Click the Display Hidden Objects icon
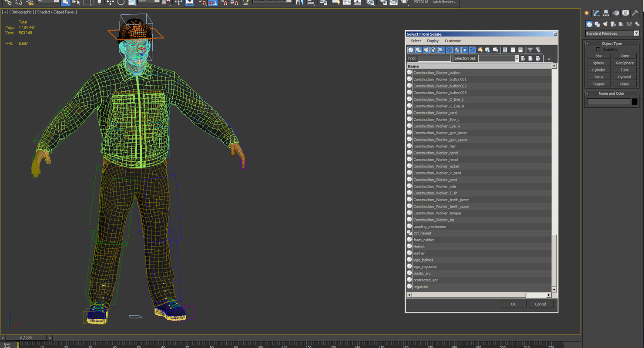The width and height of the screenshot is (644, 348). (495, 50)
